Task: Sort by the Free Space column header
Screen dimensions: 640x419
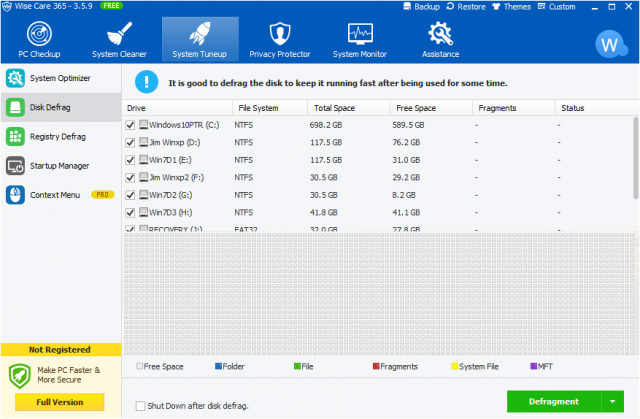Action: pyautogui.click(x=431, y=108)
